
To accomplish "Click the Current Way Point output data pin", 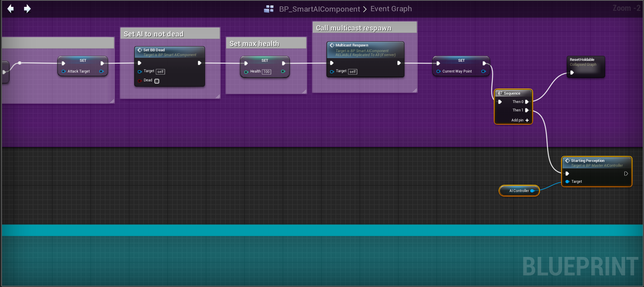I will (483, 71).
